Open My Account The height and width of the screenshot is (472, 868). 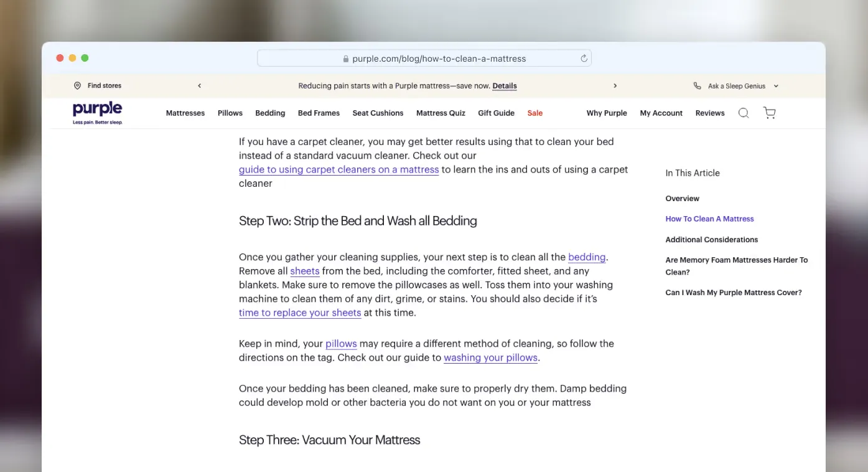pos(661,113)
